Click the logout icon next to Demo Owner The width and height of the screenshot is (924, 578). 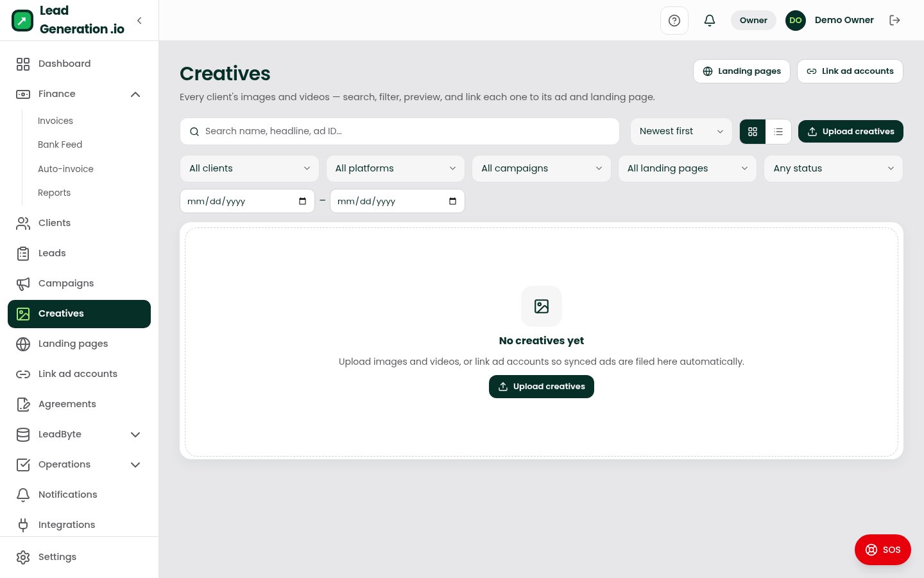point(895,21)
